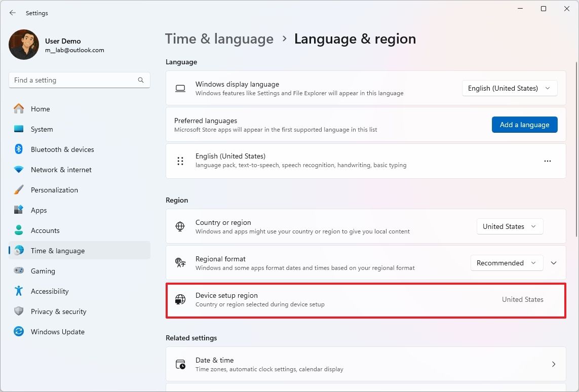The image size is (579, 392).
Task: Select Privacy & security in sidebar
Action: pyautogui.click(x=58, y=311)
